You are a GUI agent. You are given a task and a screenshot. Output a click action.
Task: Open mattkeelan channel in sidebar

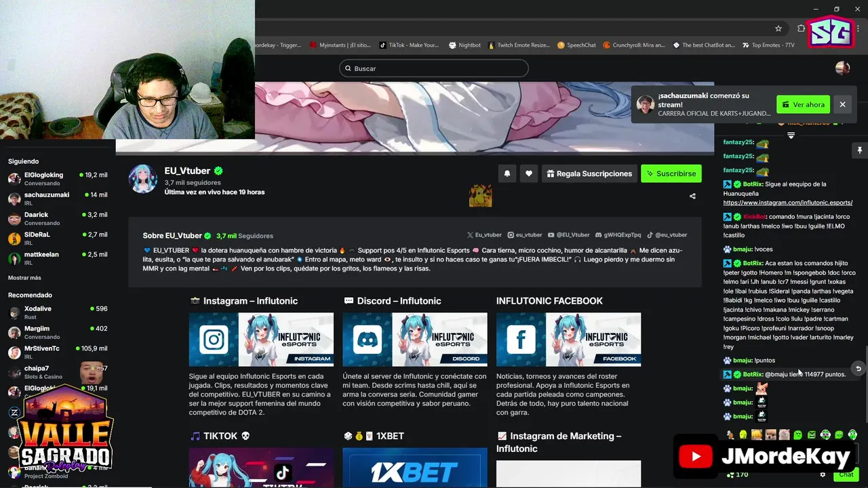(x=58, y=258)
